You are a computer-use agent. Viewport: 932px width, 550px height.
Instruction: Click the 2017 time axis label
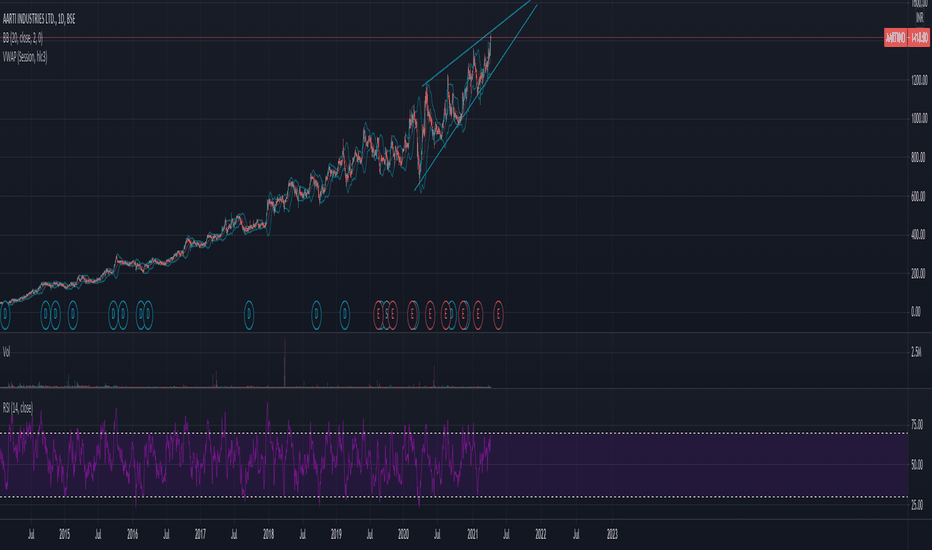[x=200, y=535]
